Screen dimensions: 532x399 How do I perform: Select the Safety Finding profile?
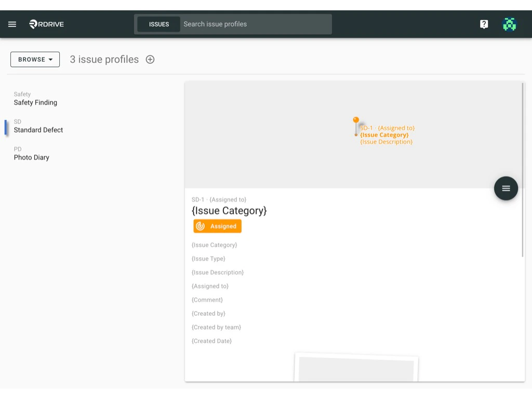pos(35,102)
